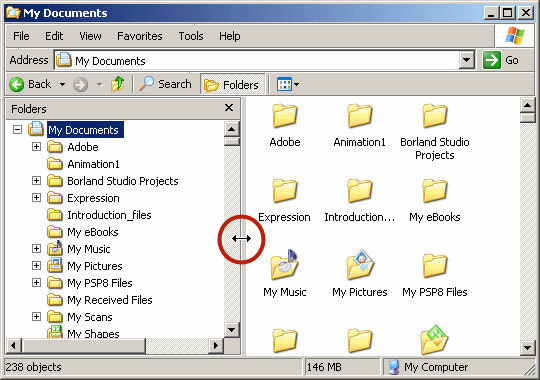
Task: Collapse the My Documents tree node
Action: (x=17, y=130)
